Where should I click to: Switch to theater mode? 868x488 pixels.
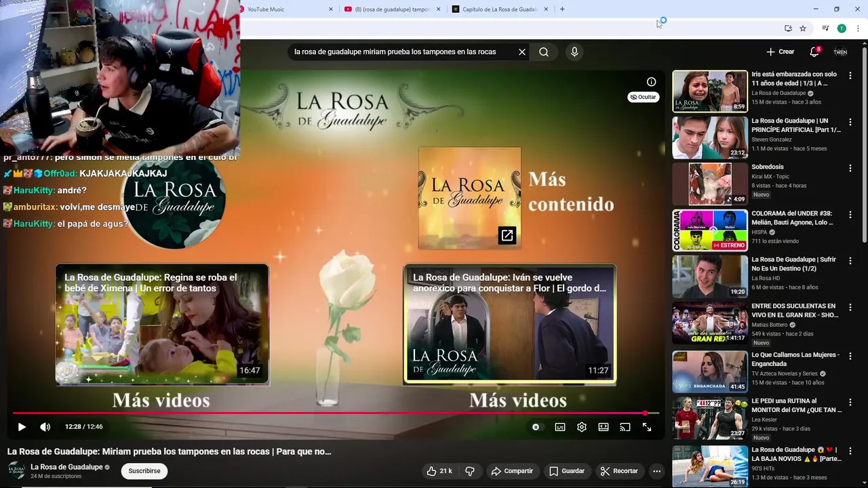click(x=604, y=427)
